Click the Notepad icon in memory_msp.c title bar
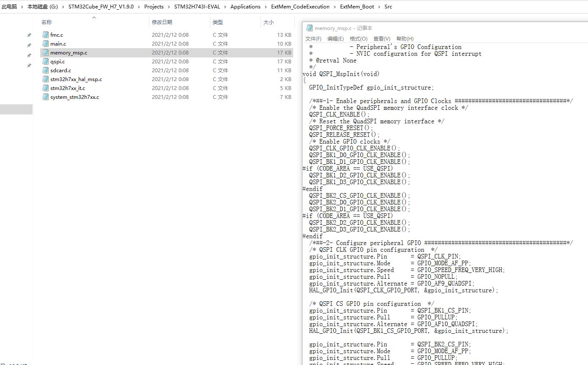Viewport: 588px width, 365px height. [309, 28]
